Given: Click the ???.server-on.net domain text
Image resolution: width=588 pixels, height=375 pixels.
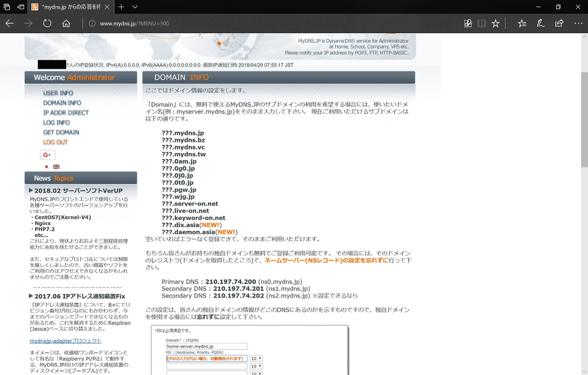Looking at the screenshot, I should click(x=190, y=204).
